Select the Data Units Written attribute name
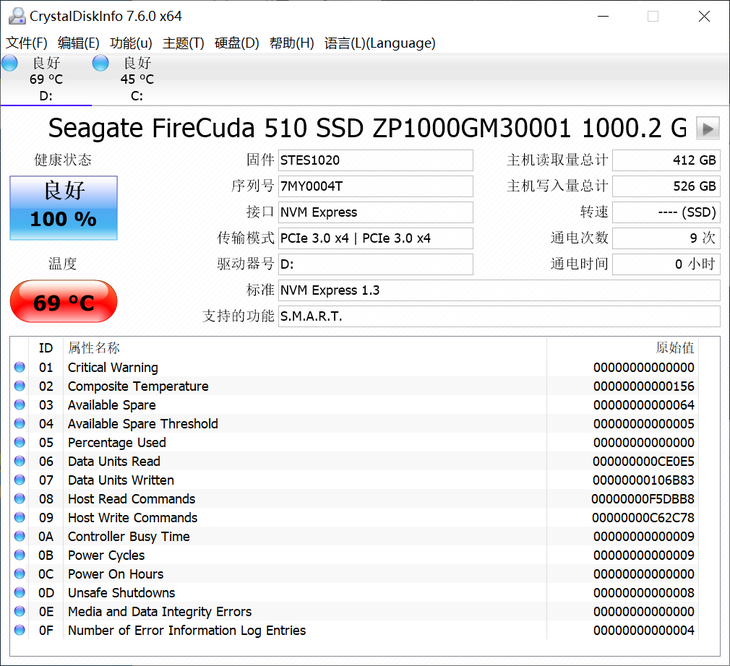This screenshot has height=666, width=730. (121, 480)
